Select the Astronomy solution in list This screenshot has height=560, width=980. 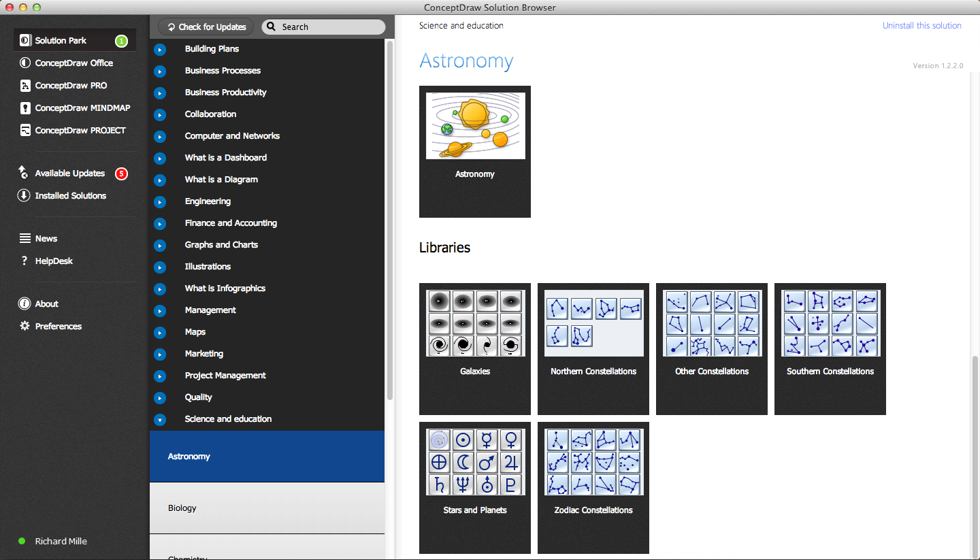[x=267, y=456]
